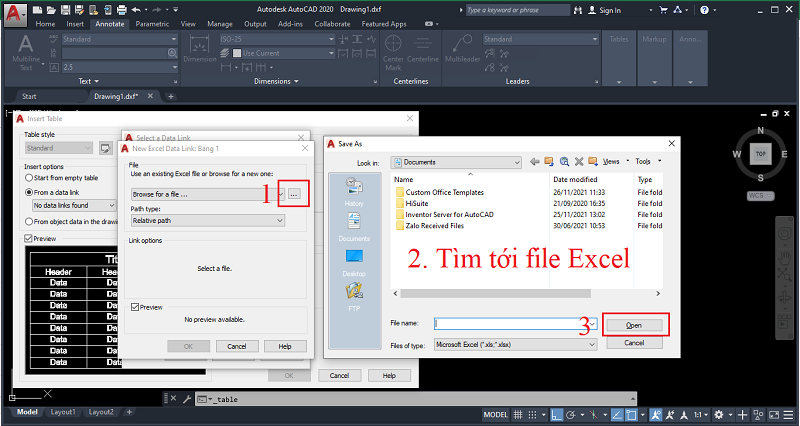This screenshot has height=426, width=800.
Task: Open the Manage ribbon tab
Action: [x=220, y=23]
